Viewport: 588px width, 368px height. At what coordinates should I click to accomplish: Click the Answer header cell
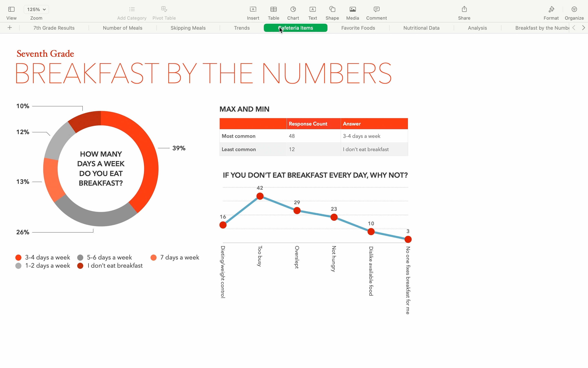pyautogui.click(x=374, y=124)
